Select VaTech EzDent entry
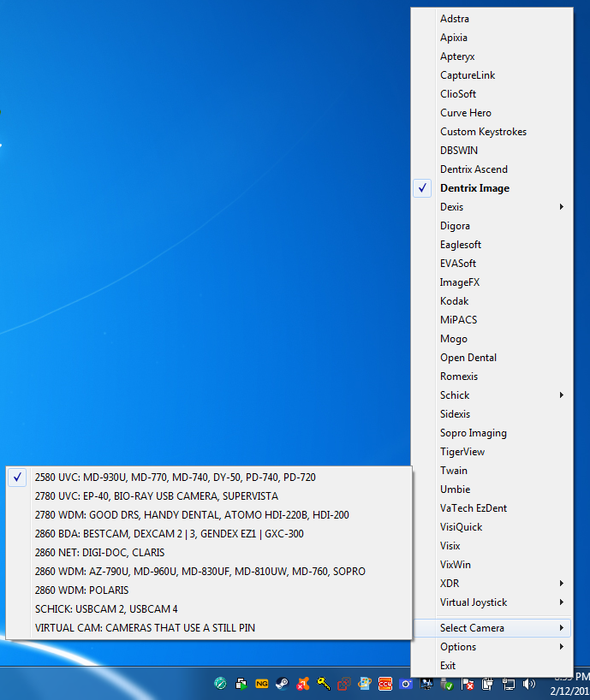This screenshot has height=700, width=590. coord(492,508)
